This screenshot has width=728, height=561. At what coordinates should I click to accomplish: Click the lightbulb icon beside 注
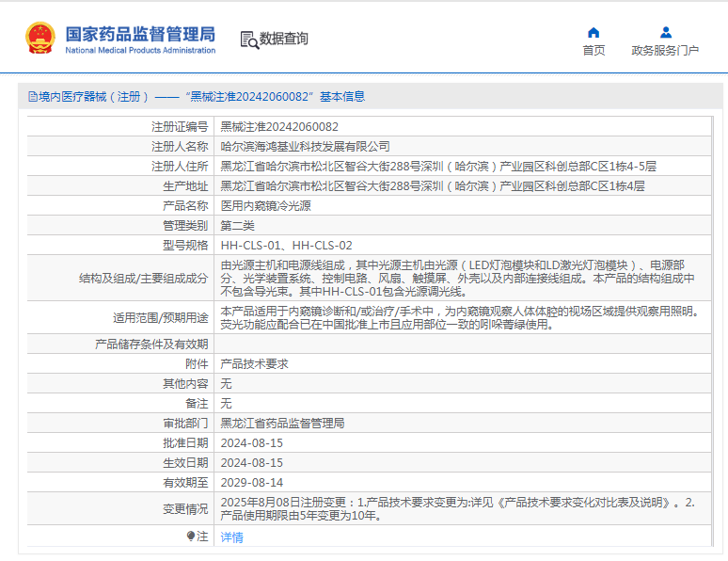click(x=191, y=537)
